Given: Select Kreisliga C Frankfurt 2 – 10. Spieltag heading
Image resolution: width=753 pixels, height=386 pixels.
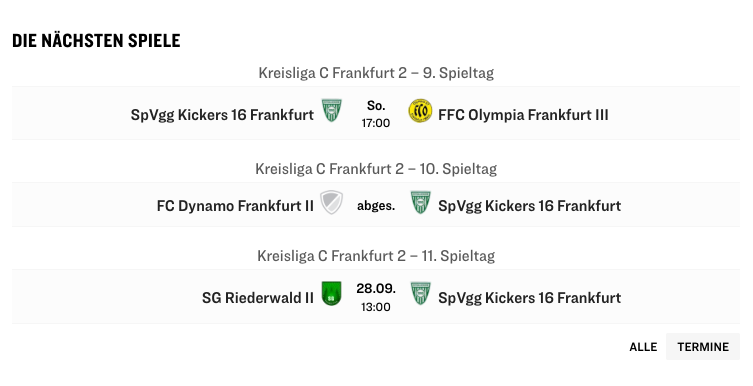Looking at the screenshot, I should 376,169.
